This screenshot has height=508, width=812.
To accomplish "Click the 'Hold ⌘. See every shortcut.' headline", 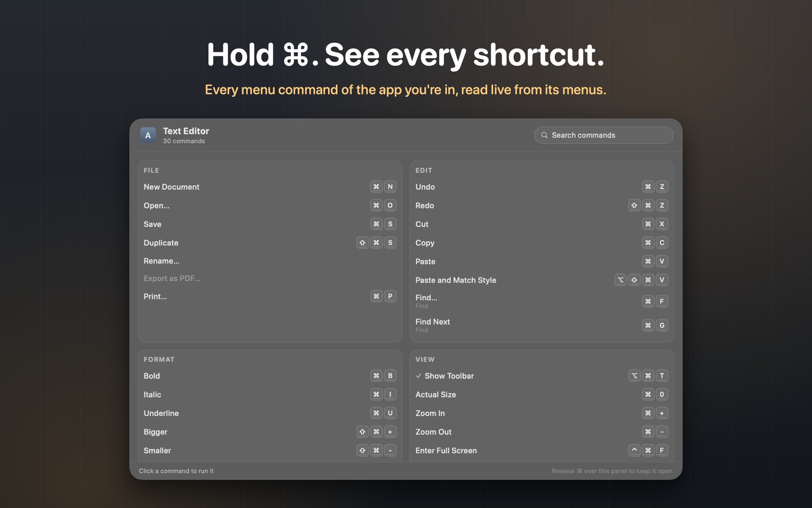I will [405, 55].
